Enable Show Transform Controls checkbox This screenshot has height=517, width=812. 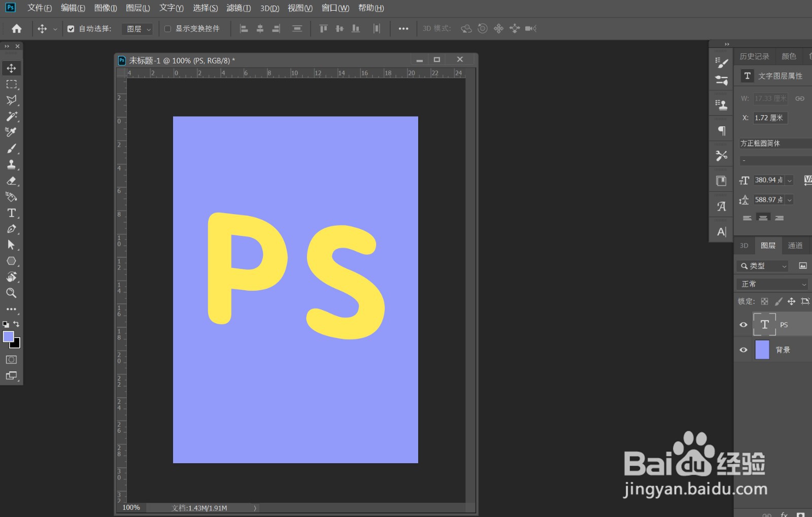click(167, 29)
